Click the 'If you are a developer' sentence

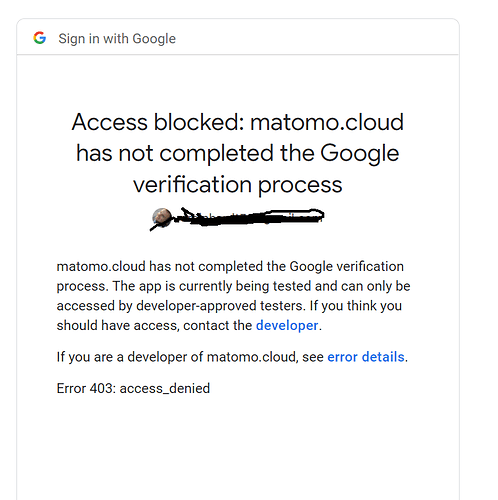point(232,357)
